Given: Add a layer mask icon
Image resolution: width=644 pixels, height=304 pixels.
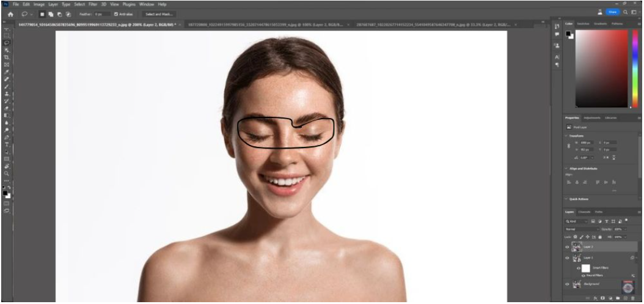Looking at the screenshot, I should (602, 298).
